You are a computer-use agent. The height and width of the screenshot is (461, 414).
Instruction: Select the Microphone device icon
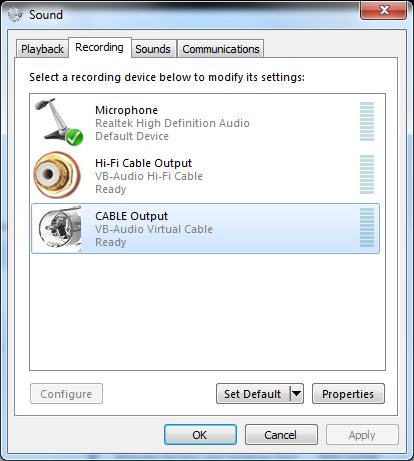[x=59, y=122]
